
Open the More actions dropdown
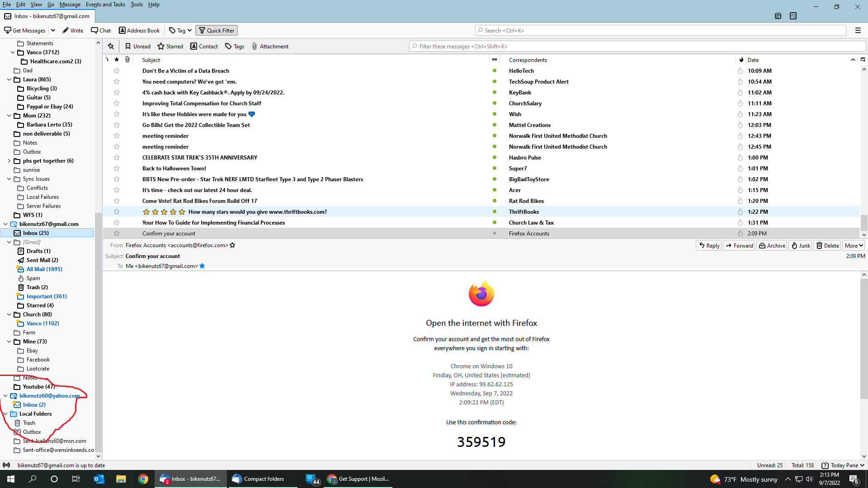pos(854,245)
